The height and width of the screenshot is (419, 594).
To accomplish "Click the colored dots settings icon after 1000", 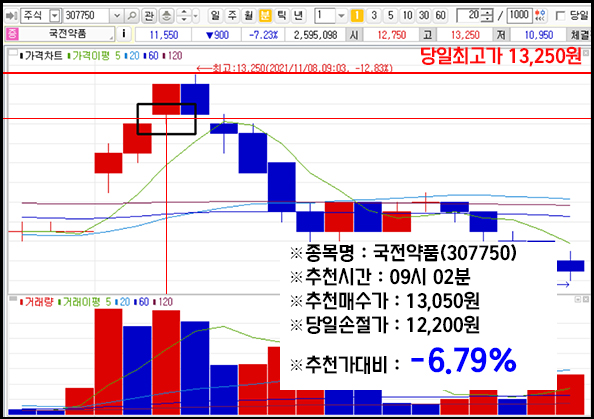I will tap(541, 16).
